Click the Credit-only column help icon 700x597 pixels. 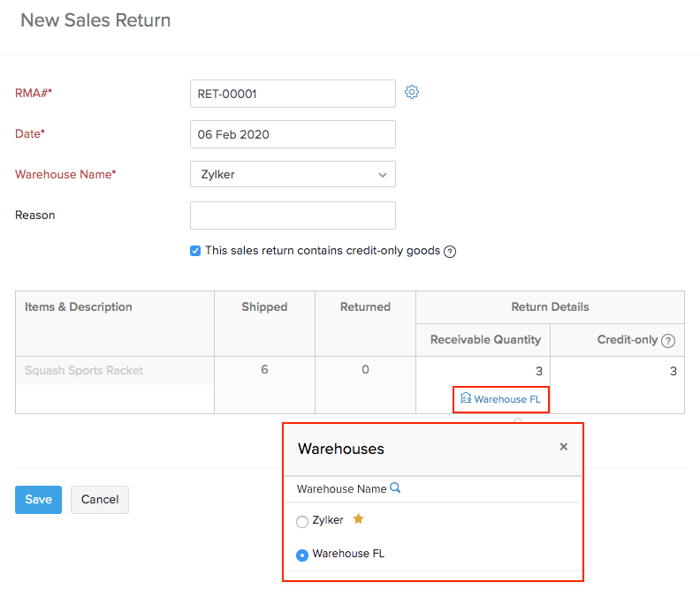(668, 341)
